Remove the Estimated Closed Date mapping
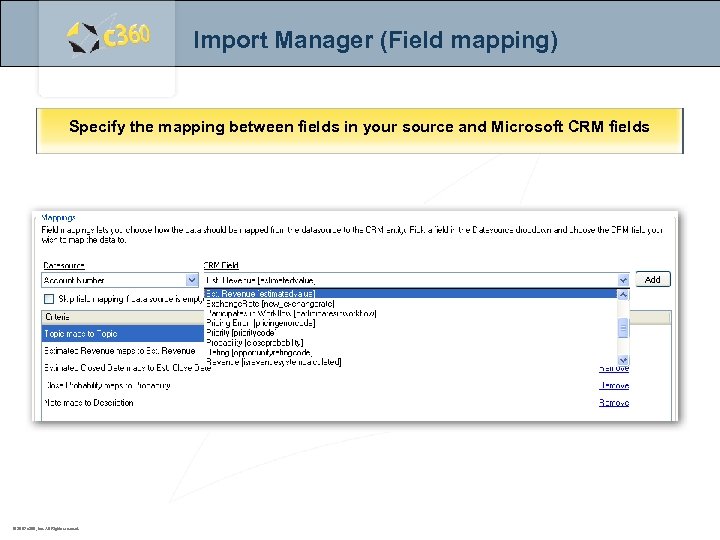 coord(614,368)
